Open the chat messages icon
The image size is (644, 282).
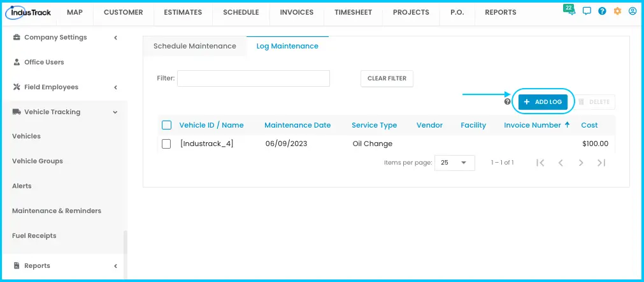(587, 11)
